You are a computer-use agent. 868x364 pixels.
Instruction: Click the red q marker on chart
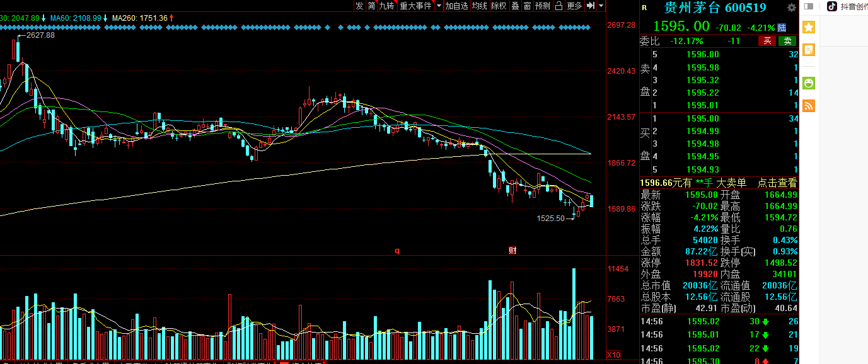pyautogui.click(x=397, y=251)
